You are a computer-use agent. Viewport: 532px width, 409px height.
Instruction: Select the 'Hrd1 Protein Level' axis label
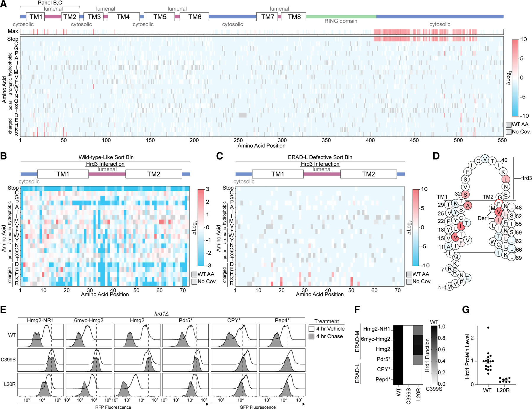click(467, 356)
